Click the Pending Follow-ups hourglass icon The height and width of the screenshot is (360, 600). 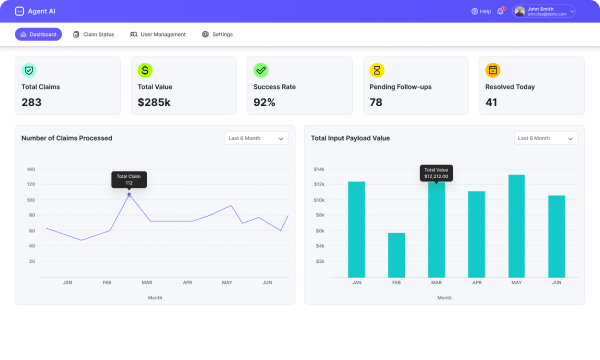377,70
